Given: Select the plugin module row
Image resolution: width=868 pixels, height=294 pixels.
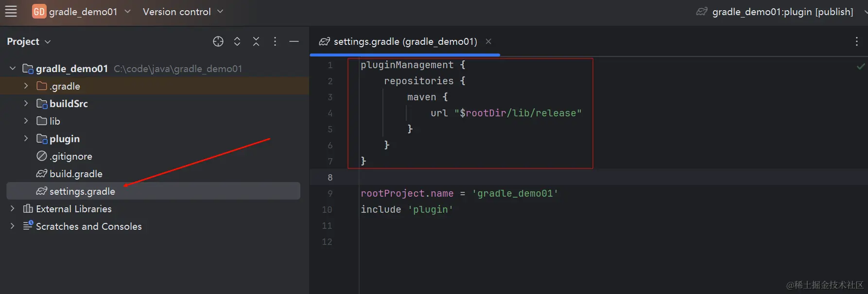Looking at the screenshot, I should point(155,138).
